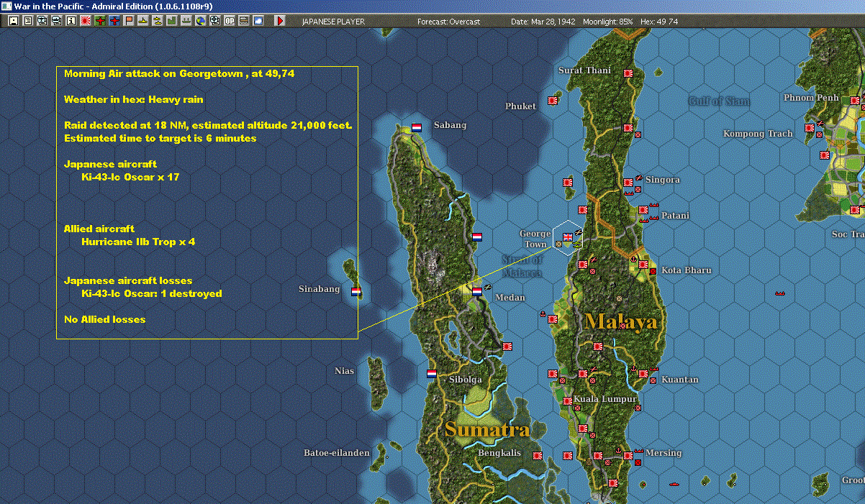Click the single yellow ship toolbar icon

[143, 21]
